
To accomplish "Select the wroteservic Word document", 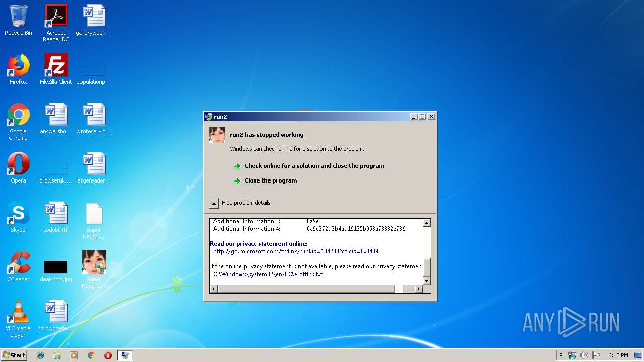I will pos(94,119).
